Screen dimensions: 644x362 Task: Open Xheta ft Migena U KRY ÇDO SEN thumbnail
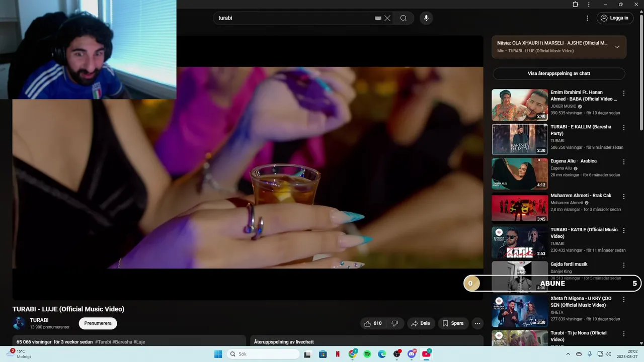[520, 311]
